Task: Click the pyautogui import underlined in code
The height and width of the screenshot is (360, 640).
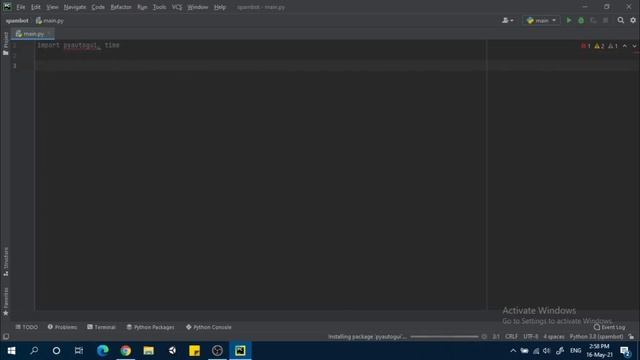Action: coord(81,45)
